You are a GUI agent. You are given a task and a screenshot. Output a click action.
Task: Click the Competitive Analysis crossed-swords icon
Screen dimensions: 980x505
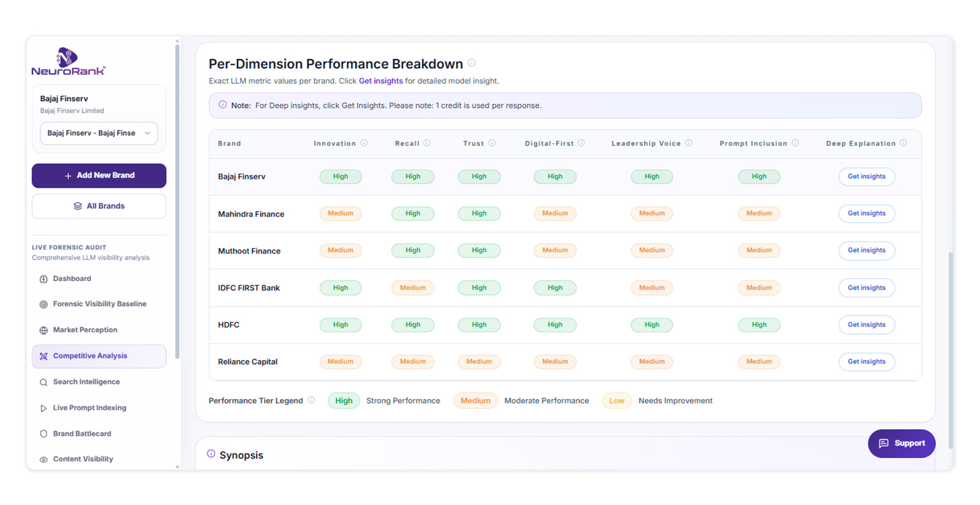pos(43,356)
